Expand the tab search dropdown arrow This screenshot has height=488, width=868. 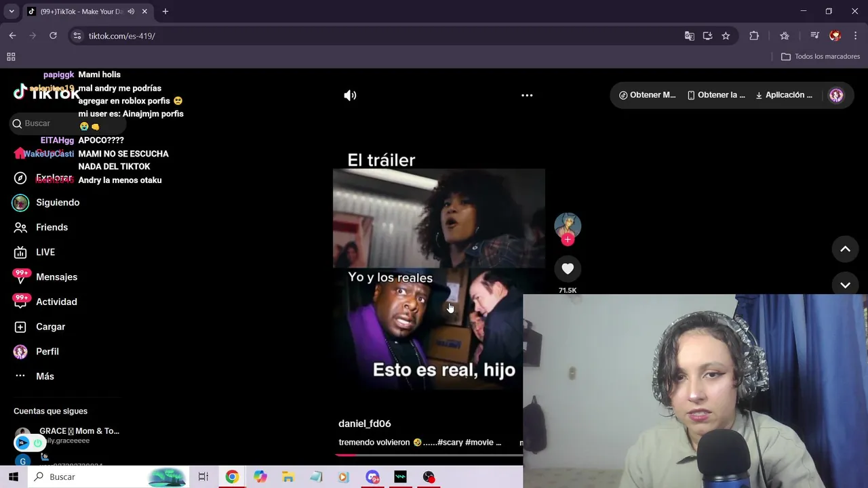12,12
